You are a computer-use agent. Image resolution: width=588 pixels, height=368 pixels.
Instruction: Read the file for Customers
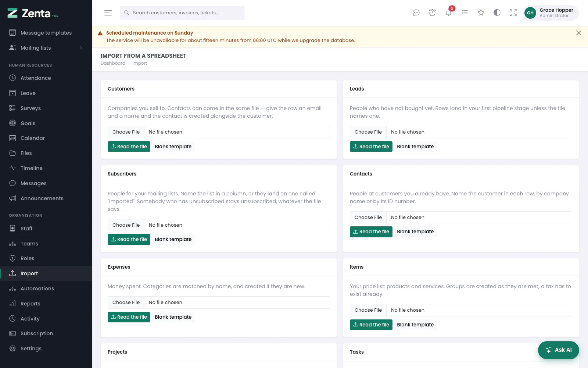point(129,146)
